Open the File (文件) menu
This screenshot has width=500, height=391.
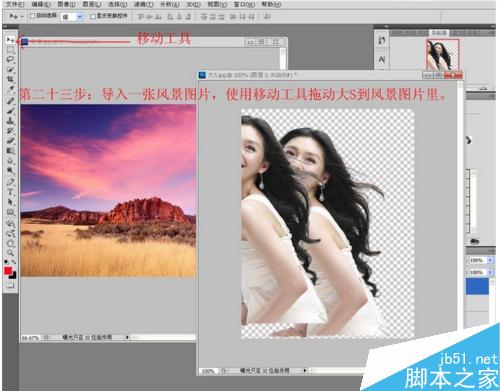pyautogui.click(x=15, y=4)
